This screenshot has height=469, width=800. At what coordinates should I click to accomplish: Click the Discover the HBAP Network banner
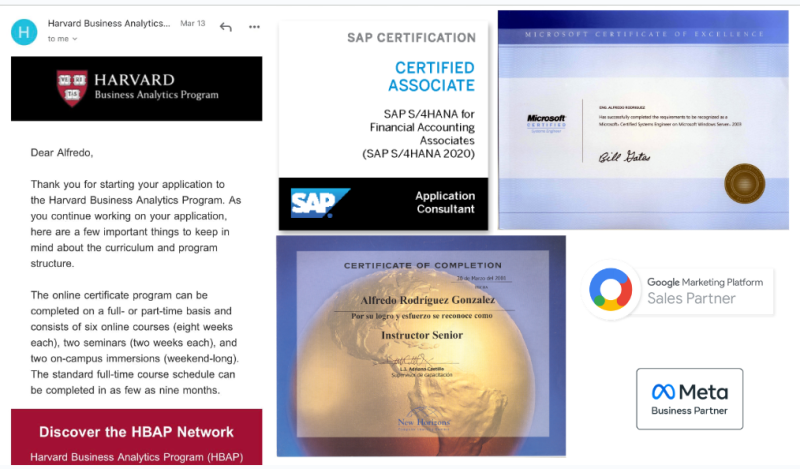coord(136,432)
